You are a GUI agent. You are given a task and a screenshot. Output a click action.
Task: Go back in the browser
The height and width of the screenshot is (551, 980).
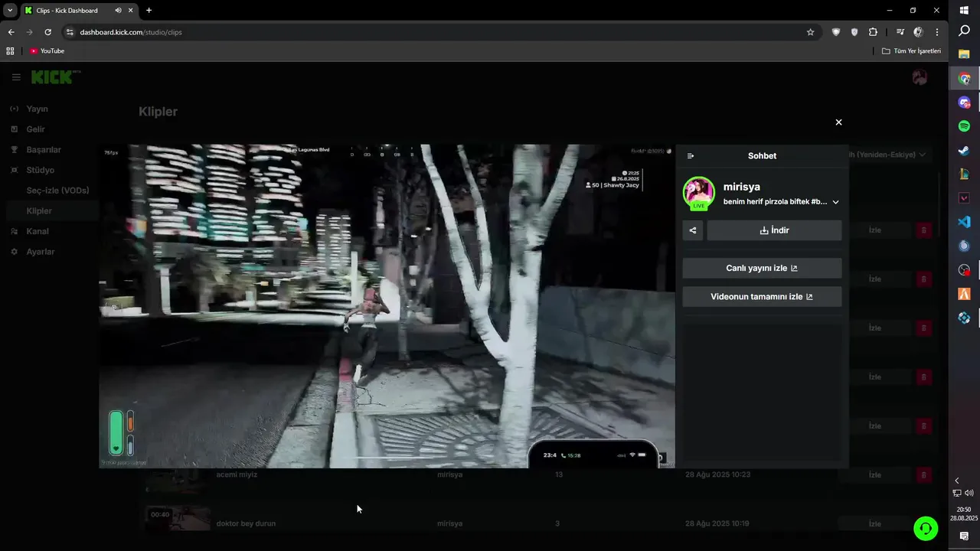[11, 32]
